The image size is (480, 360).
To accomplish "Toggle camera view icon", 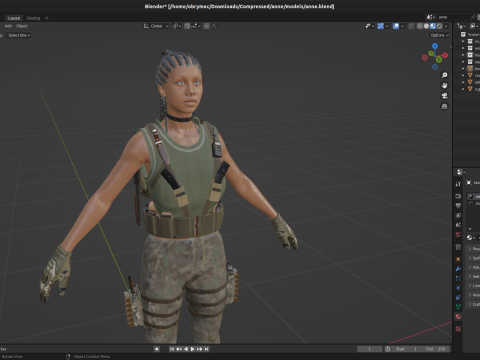I will (x=444, y=96).
